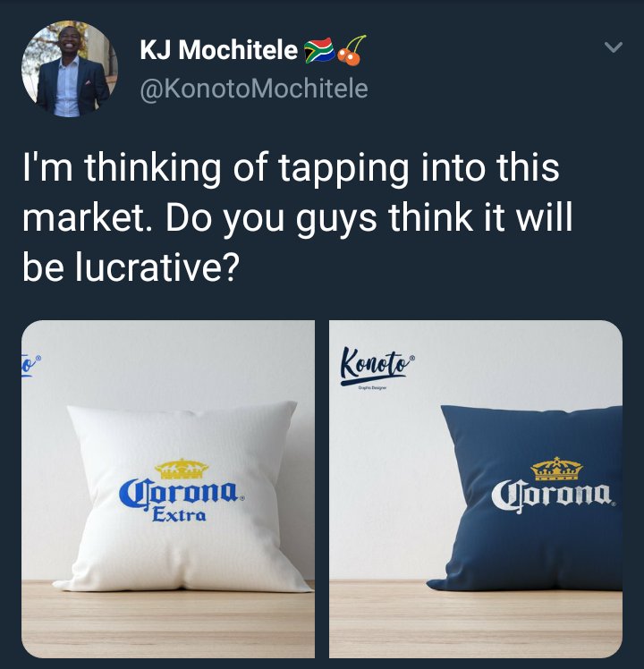Click the word 'lucrative?' in the tweet
Image resolution: width=644 pixels, height=669 pixels.
156,267
